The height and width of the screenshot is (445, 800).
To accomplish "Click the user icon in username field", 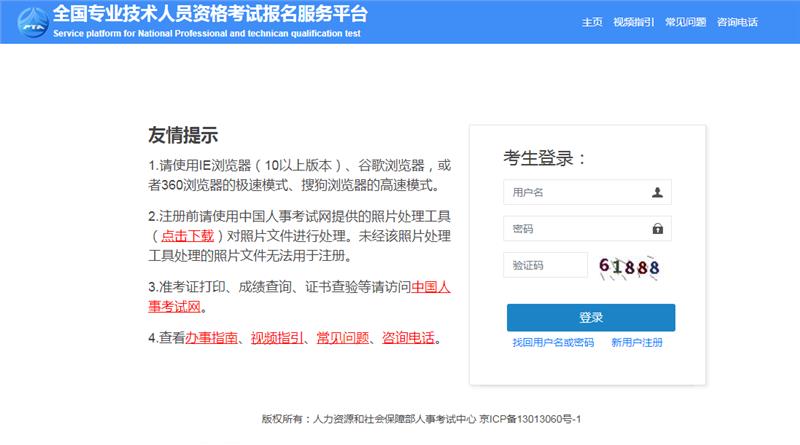I will click(x=657, y=192).
